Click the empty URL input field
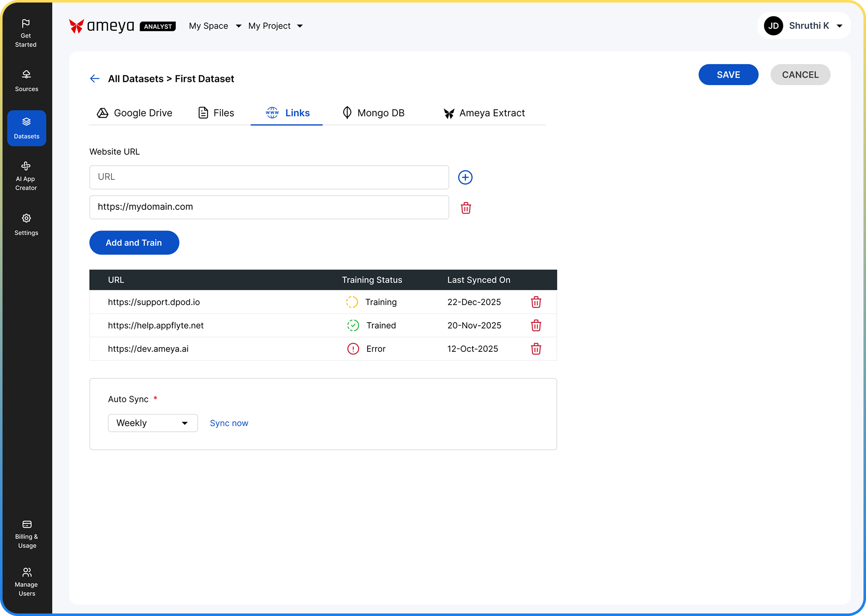This screenshot has height=616, width=866. [x=269, y=177]
